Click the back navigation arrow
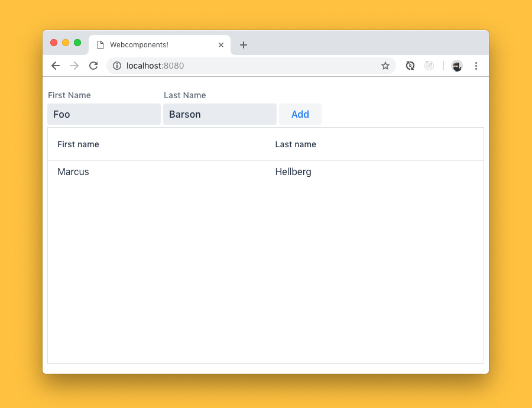This screenshot has height=408, width=532. coord(56,66)
